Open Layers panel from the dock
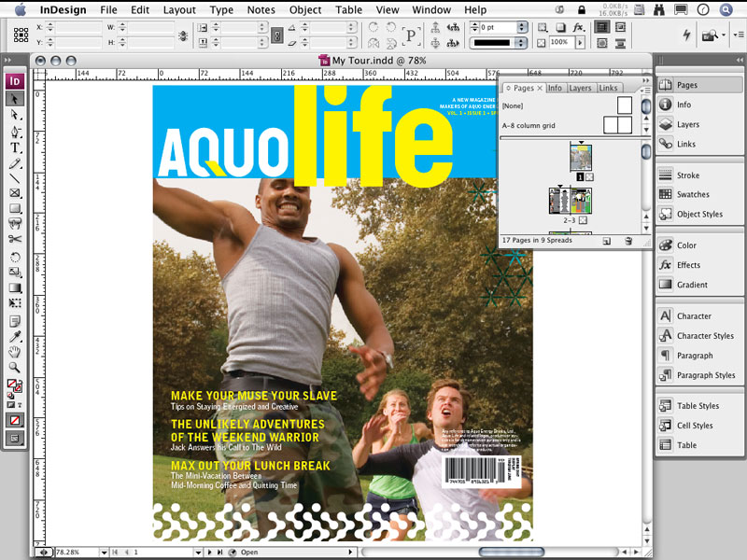 699,124
